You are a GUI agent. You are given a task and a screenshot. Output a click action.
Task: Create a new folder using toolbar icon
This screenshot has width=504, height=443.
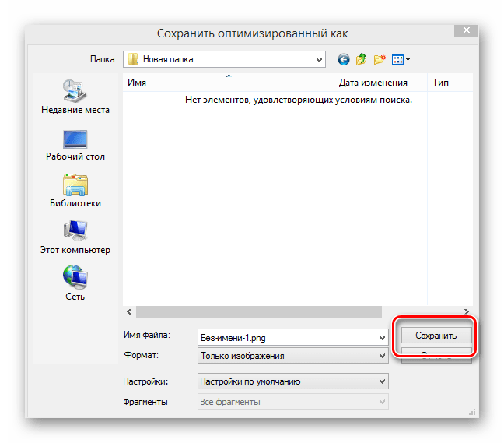(380, 59)
